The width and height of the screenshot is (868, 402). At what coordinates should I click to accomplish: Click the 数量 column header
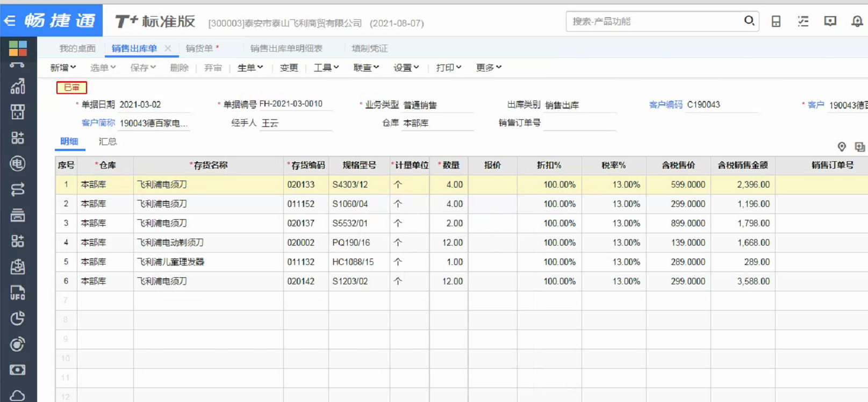449,166
